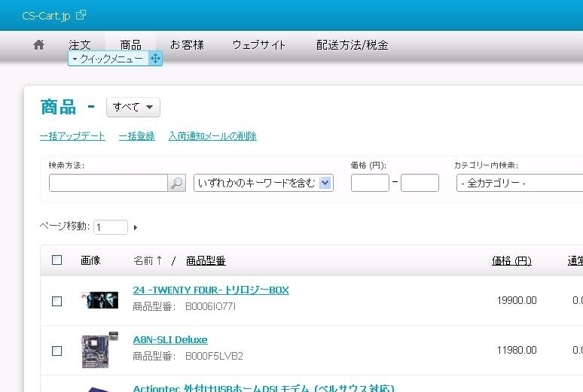583x392 pixels.
Task: Toggle the select-all checkbox in table header
Action: pyautogui.click(x=57, y=260)
